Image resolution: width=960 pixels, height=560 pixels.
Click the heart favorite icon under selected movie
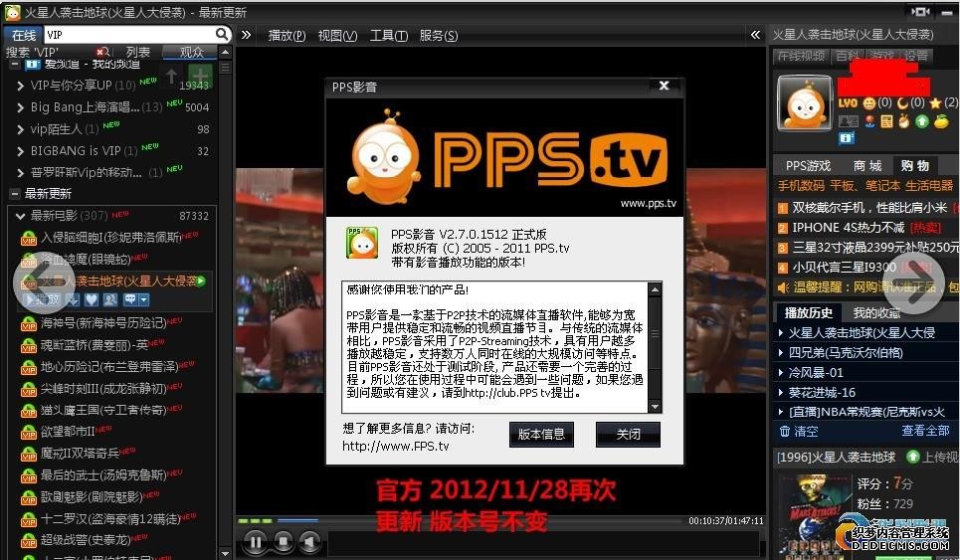pos(92,299)
